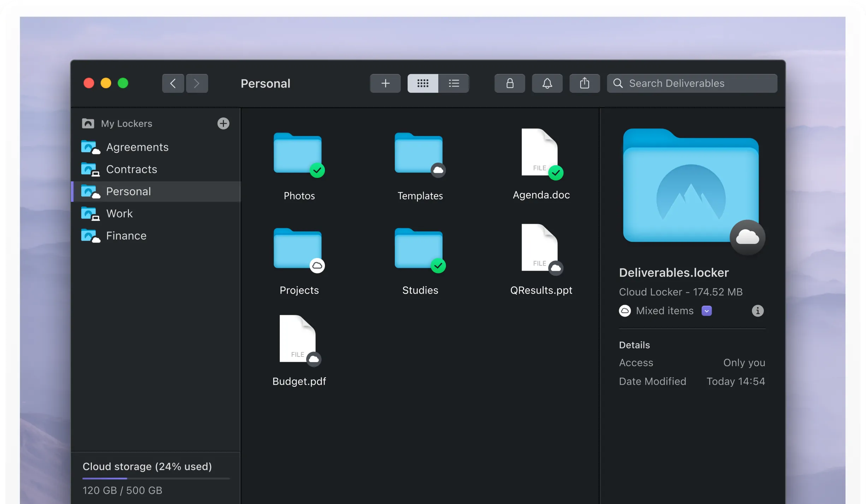Click the search magnifier in Search Deliverables field
This screenshot has height=504, width=866.
coord(618,83)
